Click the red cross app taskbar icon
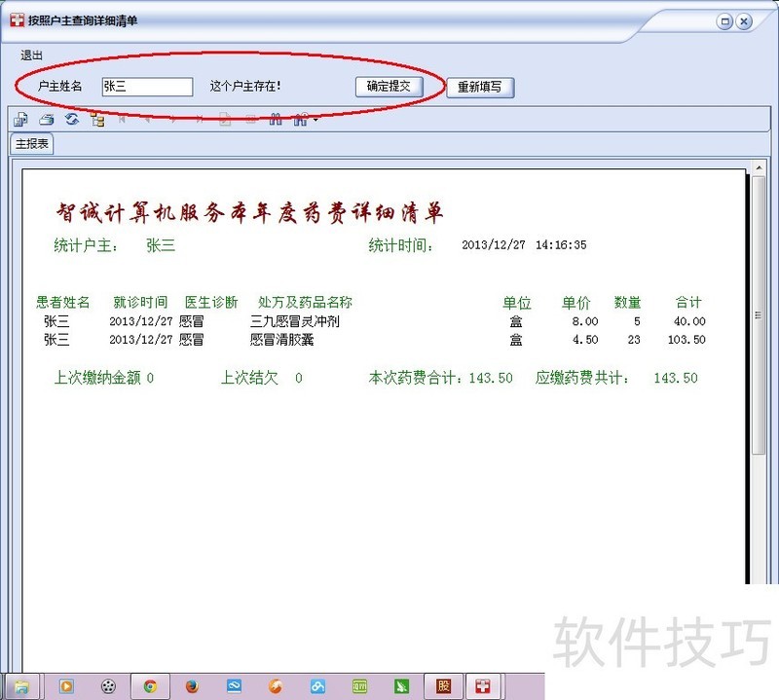The width and height of the screenshot is (779, 700). pos(482,685)
